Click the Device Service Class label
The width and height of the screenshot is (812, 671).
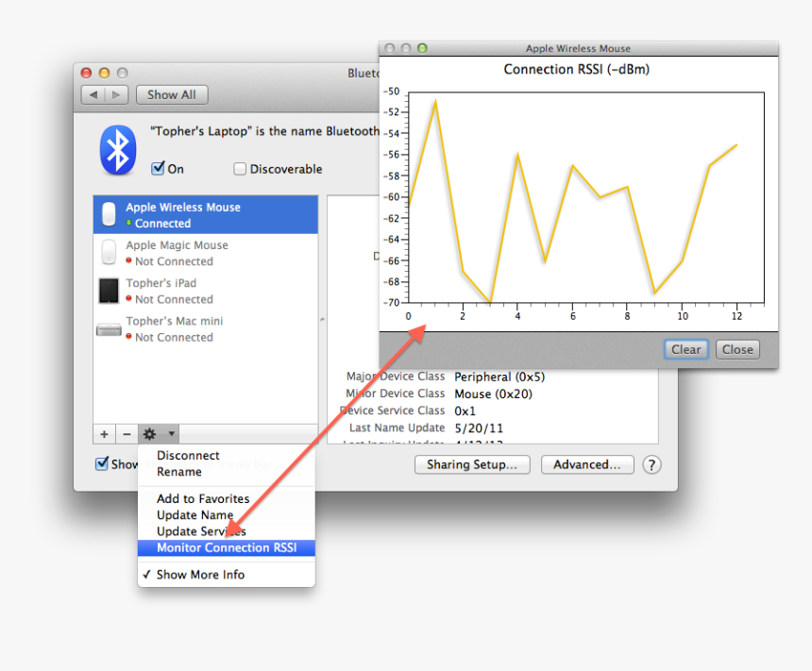[393, 411]
